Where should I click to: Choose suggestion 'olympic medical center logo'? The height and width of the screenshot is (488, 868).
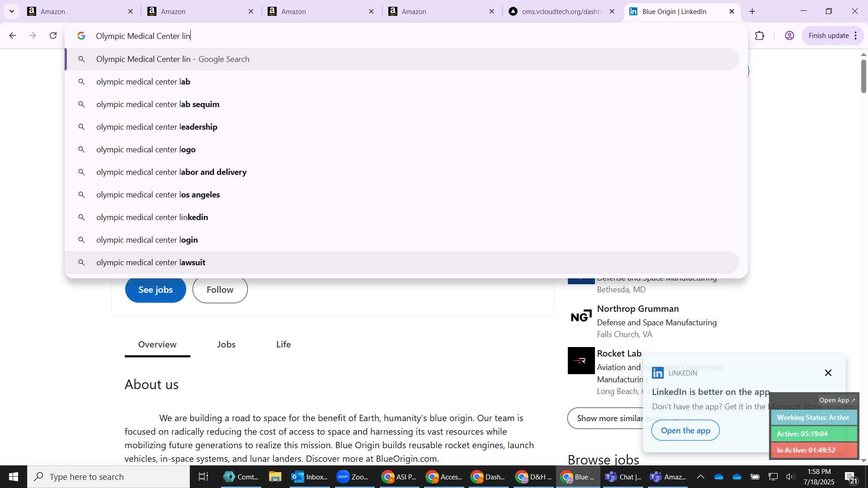402,150
